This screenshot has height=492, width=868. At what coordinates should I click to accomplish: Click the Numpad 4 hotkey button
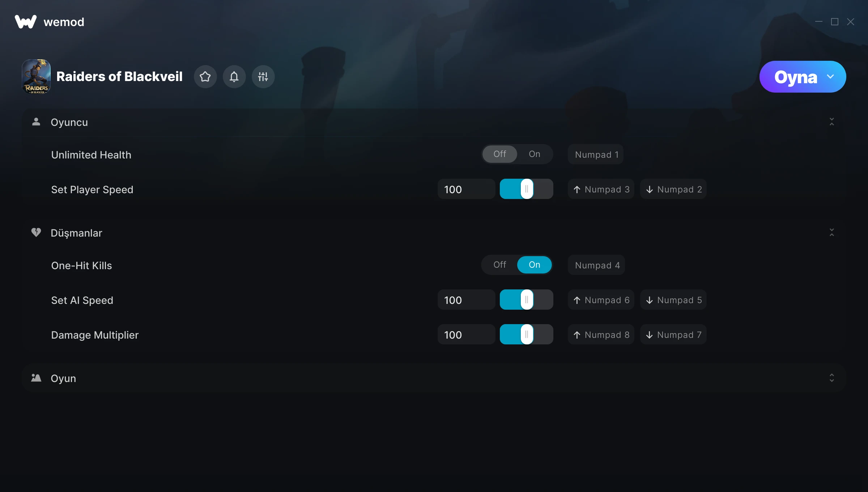click(x=596, y=265)
